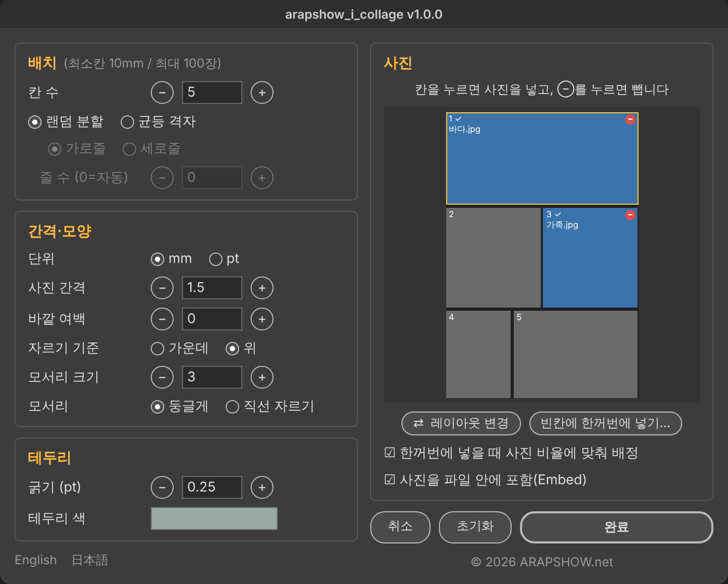Select empty photo cell 2

(493, 258)
